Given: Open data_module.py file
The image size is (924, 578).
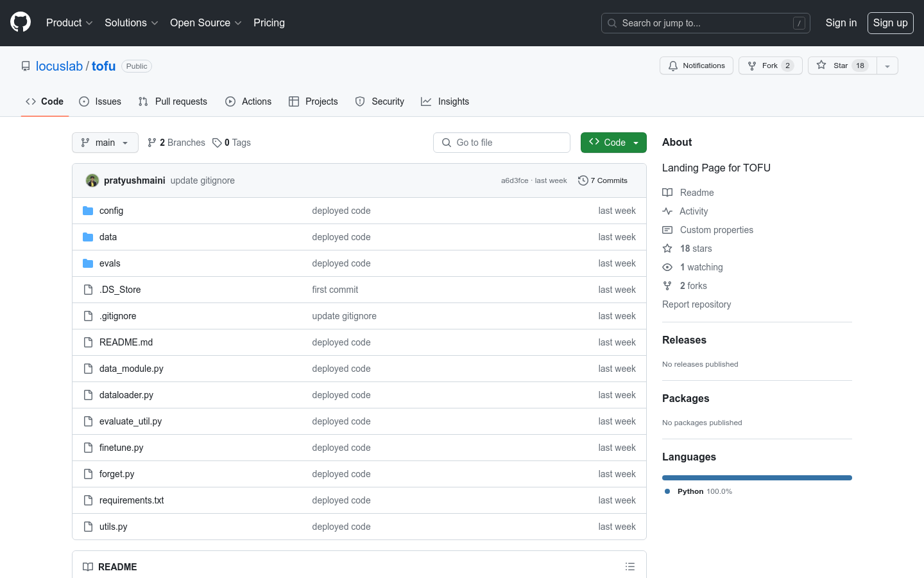Looking at the screenshot, I should point(132,369).
